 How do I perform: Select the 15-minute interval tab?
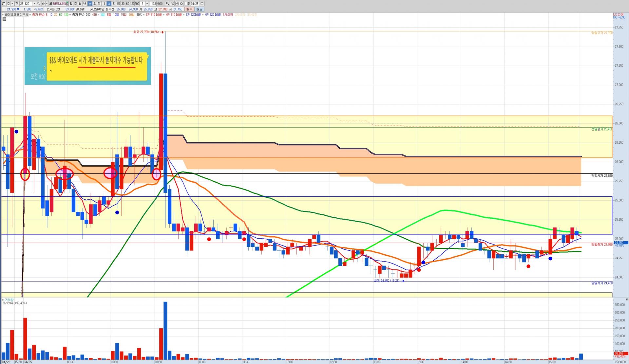pos(118,4)
